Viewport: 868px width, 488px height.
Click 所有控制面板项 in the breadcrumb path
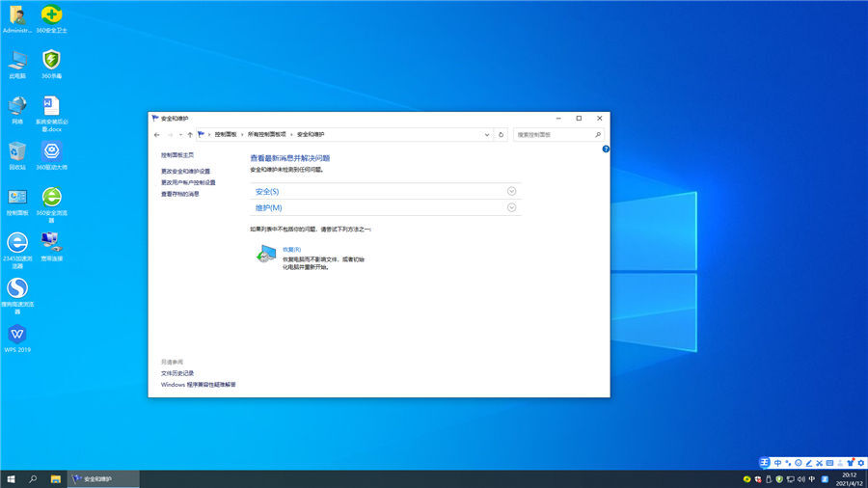coord(267,135)
